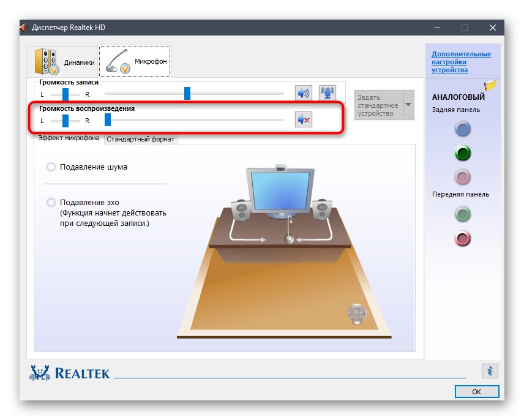
Task: Click the Громкость воспроизведения label
Action: pyautogui.click(x=87, y=108)
